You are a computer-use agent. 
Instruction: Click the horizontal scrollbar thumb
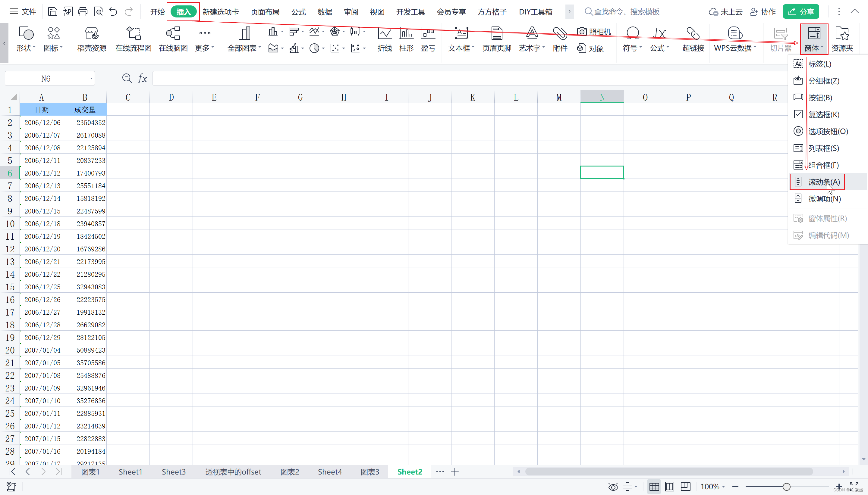point(669,472)
